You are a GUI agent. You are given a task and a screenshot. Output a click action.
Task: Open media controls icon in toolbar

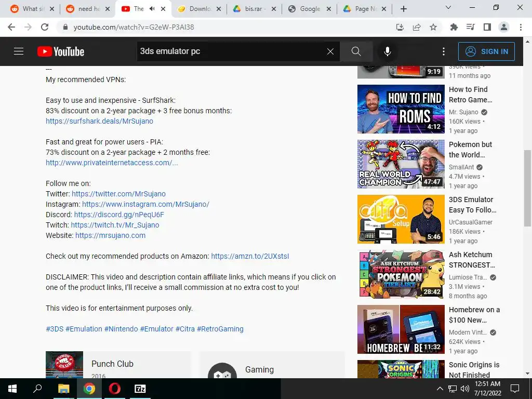(470, 27)
